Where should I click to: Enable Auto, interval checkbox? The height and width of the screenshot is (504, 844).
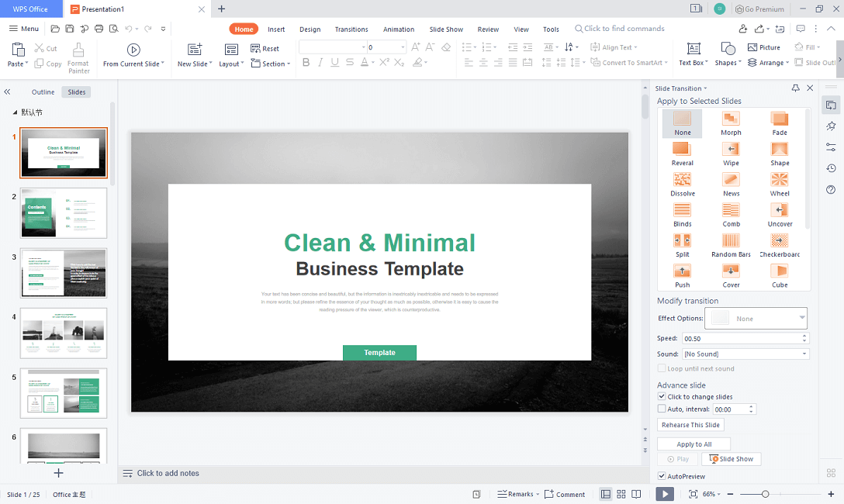662,409
